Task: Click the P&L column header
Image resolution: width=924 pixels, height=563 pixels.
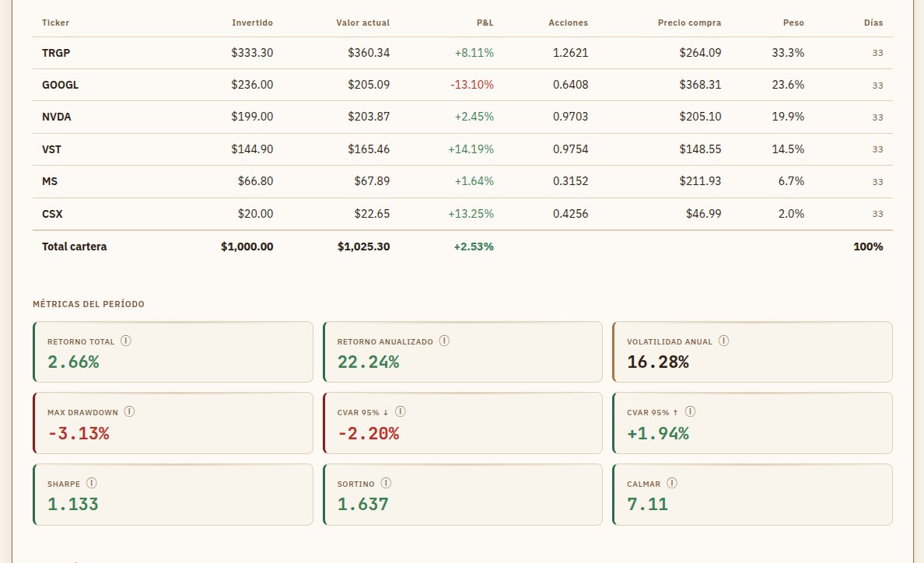Action: [485, 23]
